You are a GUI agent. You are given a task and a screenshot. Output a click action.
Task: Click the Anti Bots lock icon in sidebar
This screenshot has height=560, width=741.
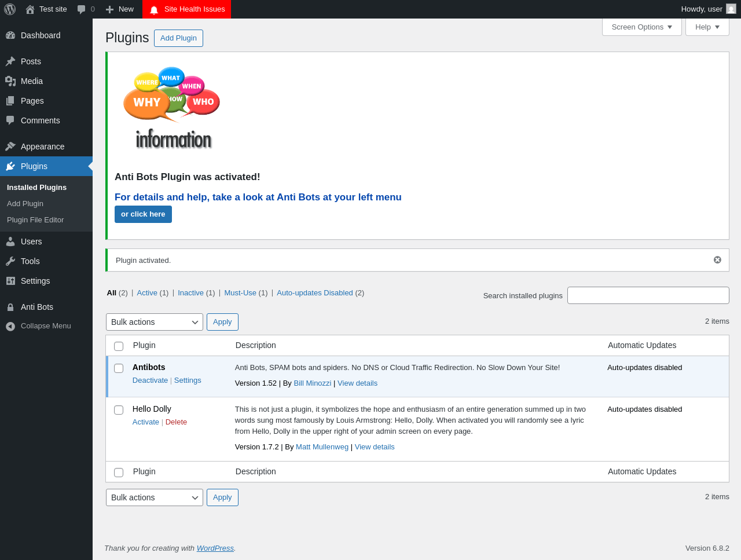[10, 307]
